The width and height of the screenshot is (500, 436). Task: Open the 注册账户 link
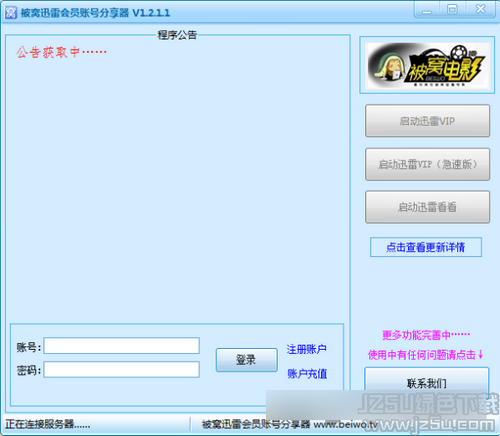click(307, 349)
